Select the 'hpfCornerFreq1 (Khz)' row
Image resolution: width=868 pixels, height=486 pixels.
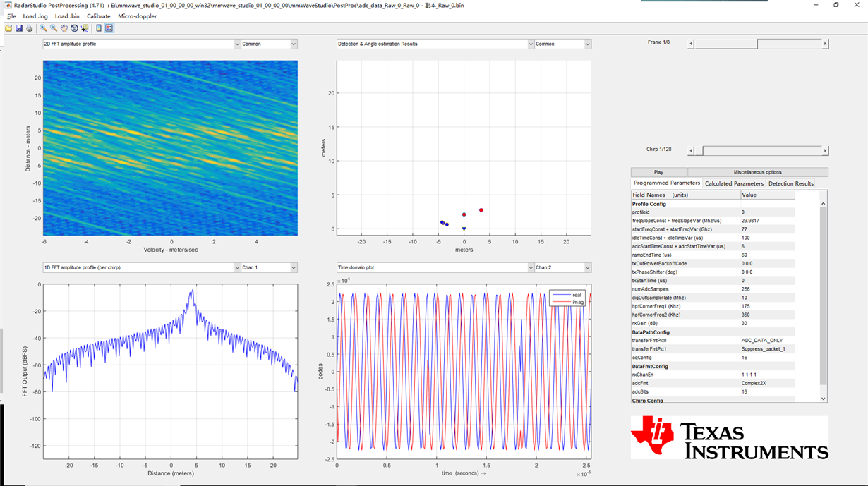click(713, 306)
